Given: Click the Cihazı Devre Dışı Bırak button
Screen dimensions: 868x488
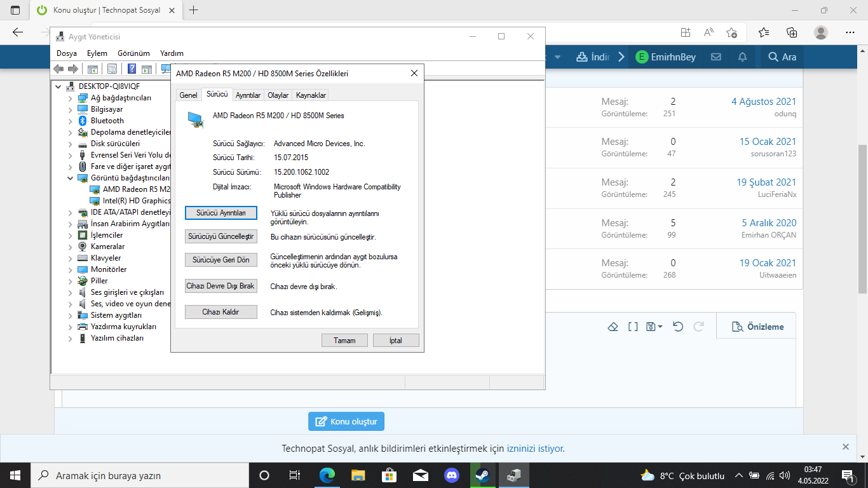Looking at the screenshot, I should 221,286.
